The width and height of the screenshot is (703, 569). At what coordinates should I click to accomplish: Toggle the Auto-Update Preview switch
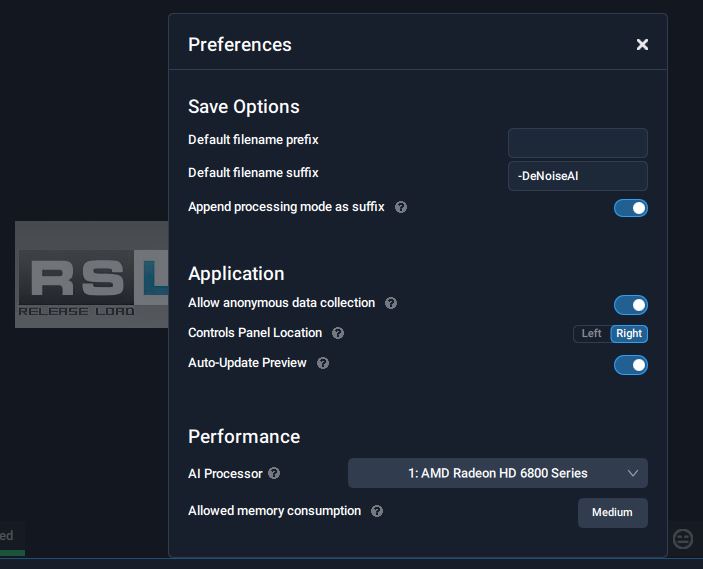(630, 365)
